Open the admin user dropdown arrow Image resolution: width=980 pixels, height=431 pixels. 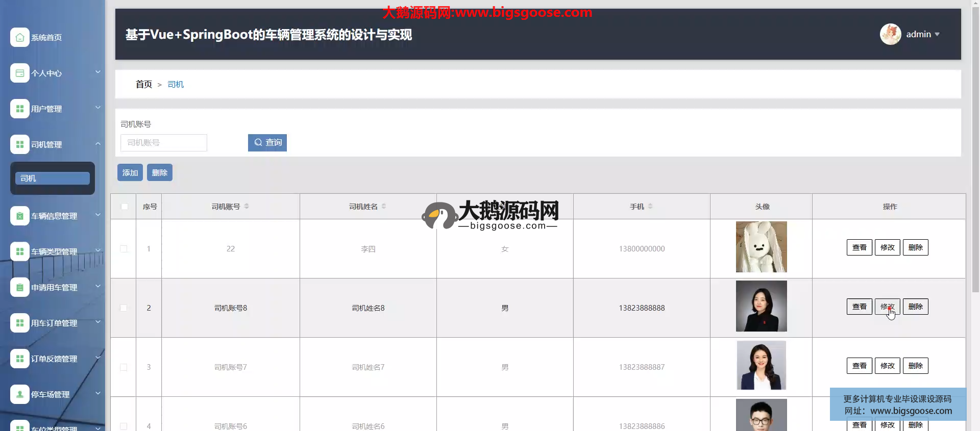(937, 34)
